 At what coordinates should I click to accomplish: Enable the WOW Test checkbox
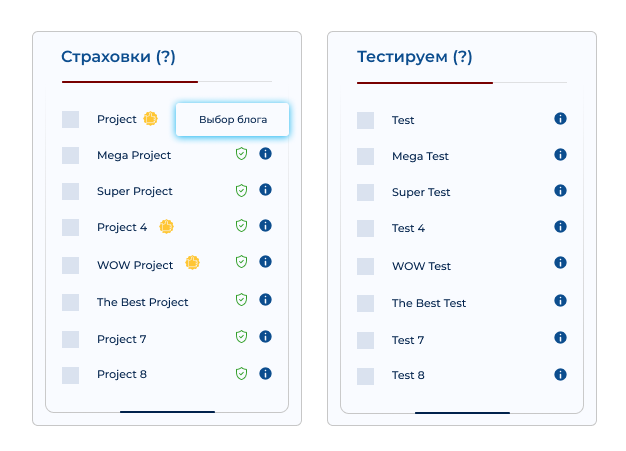365,266
